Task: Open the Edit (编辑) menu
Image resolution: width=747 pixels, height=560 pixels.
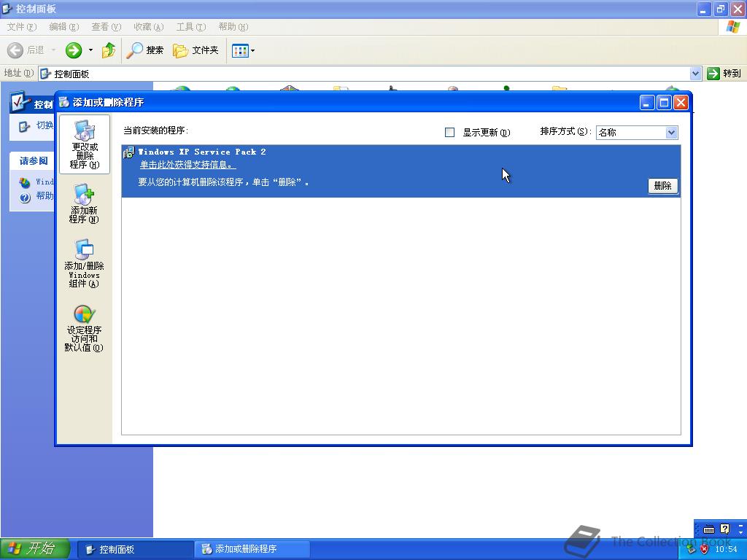Action: pos(64,27)
